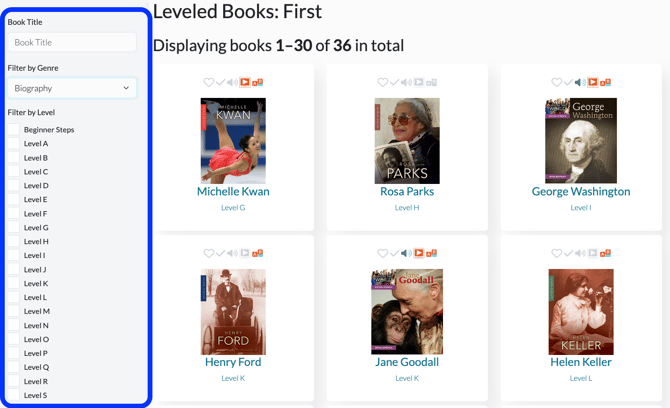Select the Level S filter checkbox
The image size is (670, 408).
tap(13, 396)
